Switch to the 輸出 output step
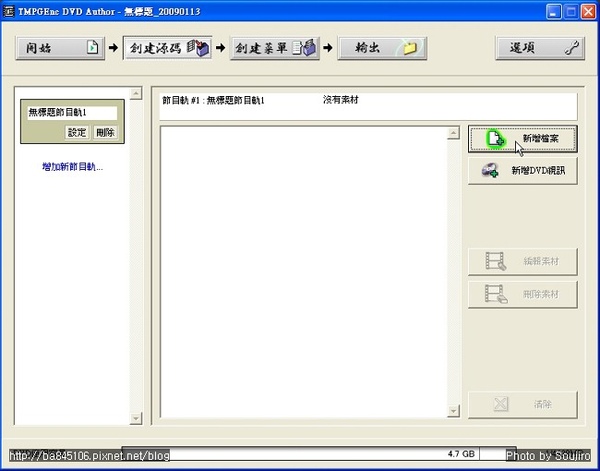The width and height of the screenshot is (600, 471). point(382,48)
